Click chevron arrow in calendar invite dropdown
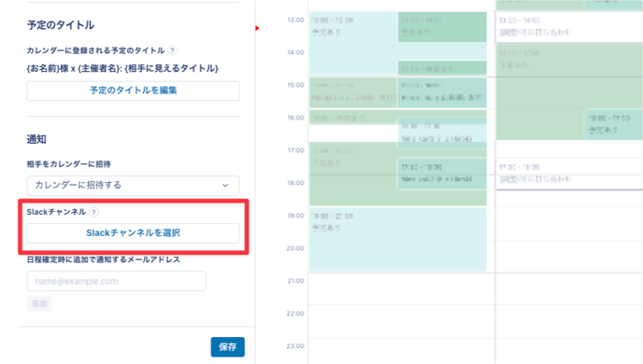 click(x=225, y=186)
